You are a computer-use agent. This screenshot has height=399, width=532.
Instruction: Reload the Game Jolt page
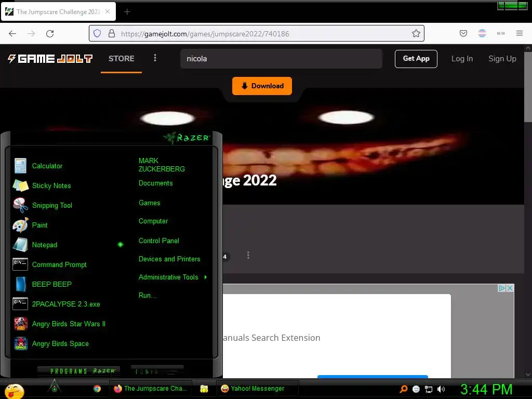tap(50, 34)
